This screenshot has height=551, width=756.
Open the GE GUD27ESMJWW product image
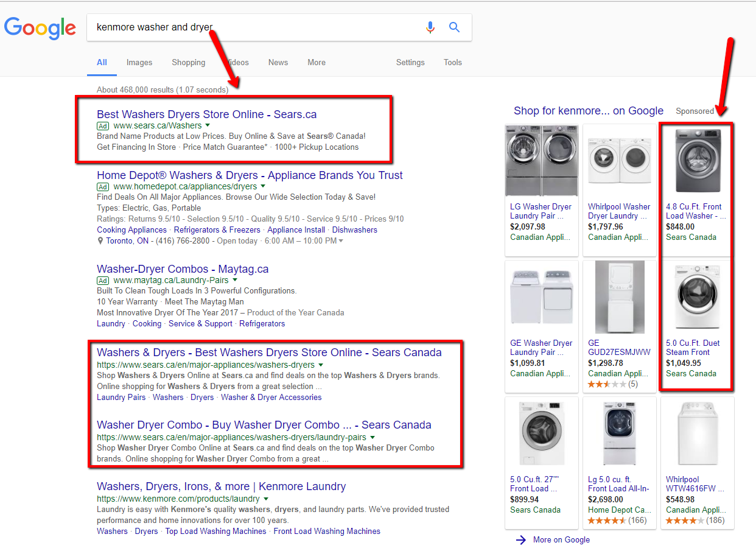620,297
